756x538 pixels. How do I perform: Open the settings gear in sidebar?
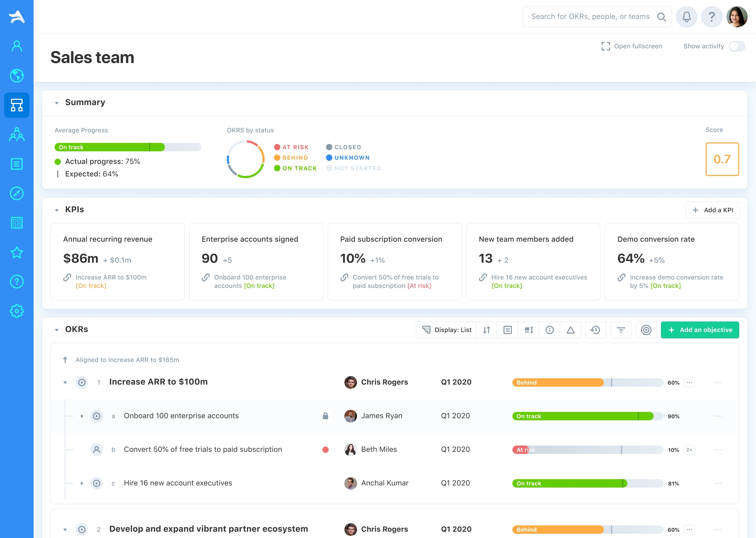(x=17, y=311)
